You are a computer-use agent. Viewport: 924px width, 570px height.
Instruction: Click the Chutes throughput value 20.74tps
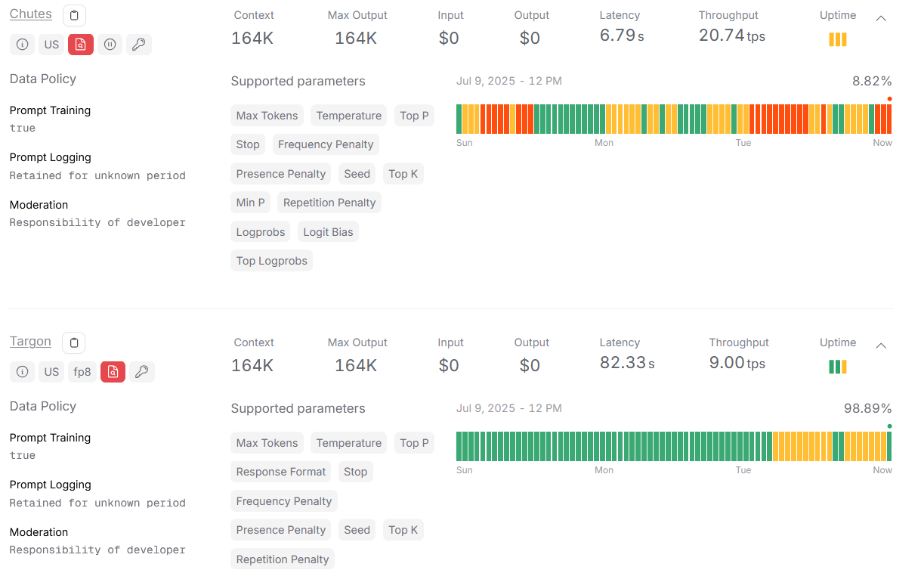pos(732,36)
